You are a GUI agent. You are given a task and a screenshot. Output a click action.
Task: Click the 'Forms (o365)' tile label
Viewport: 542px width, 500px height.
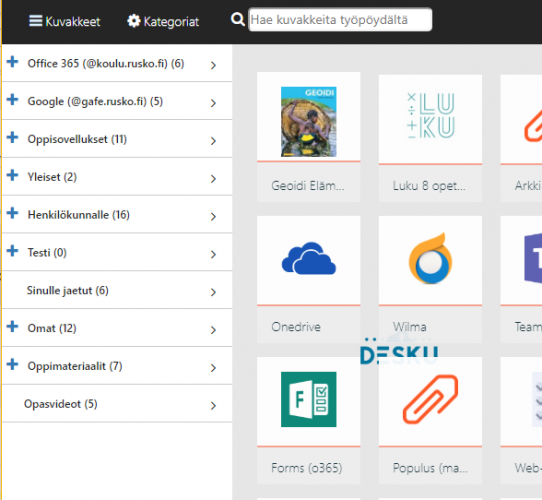tap(307, 468)
